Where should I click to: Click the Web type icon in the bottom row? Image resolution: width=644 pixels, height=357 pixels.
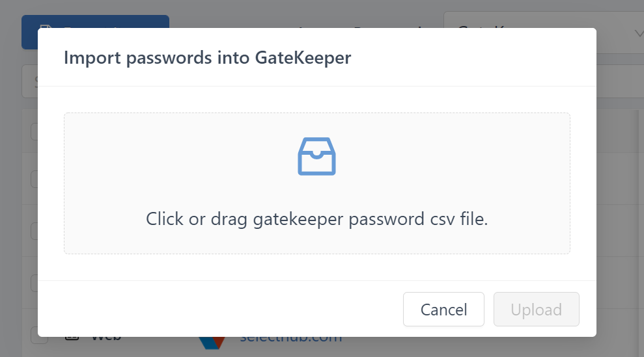point(72,340)
